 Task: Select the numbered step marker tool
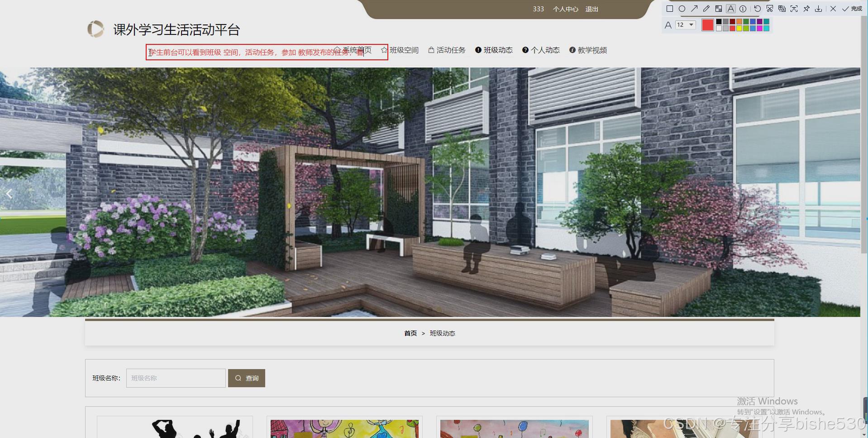tap(743, 9)
